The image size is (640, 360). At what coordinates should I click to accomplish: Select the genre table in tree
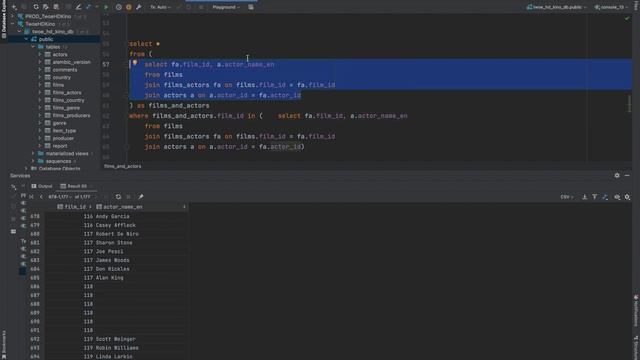59,123
